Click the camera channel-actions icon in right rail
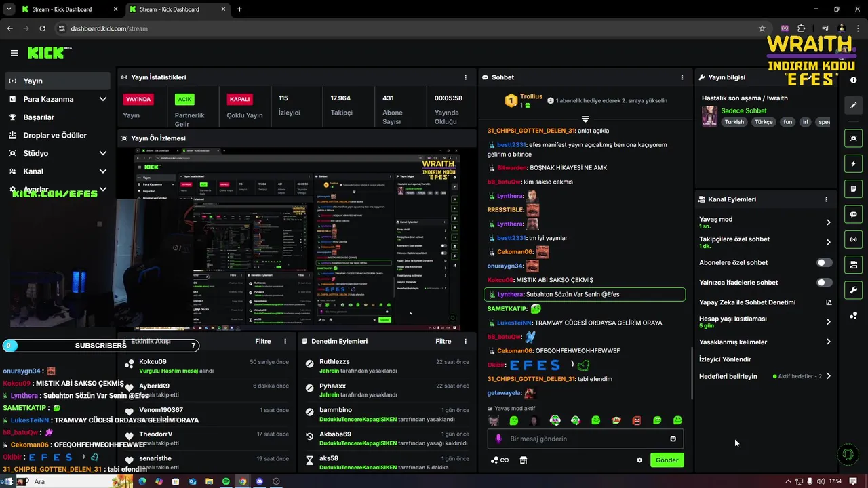This screenshot has height=488, width=868. click(x=853, y=264)
